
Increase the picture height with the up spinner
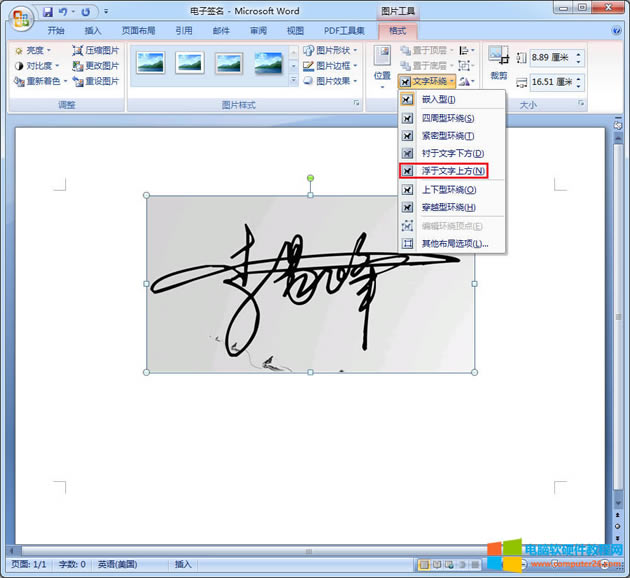click(578, 54)
